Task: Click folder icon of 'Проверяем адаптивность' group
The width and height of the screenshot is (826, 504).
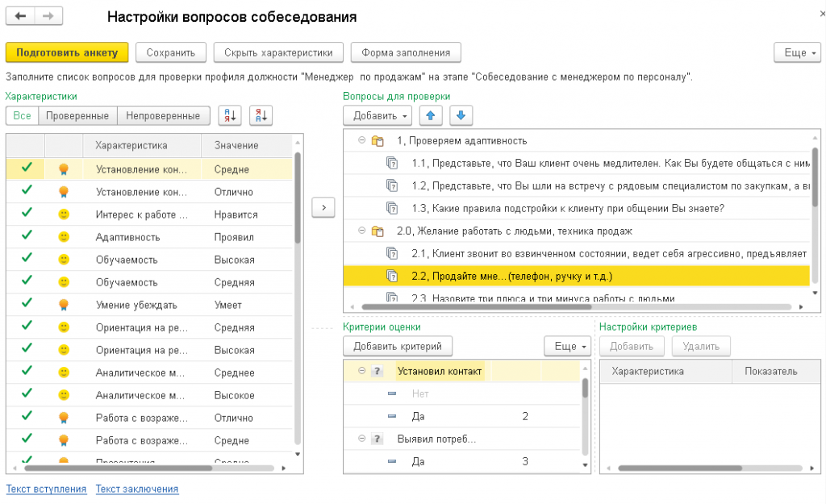Action: (x=378, y=140)
